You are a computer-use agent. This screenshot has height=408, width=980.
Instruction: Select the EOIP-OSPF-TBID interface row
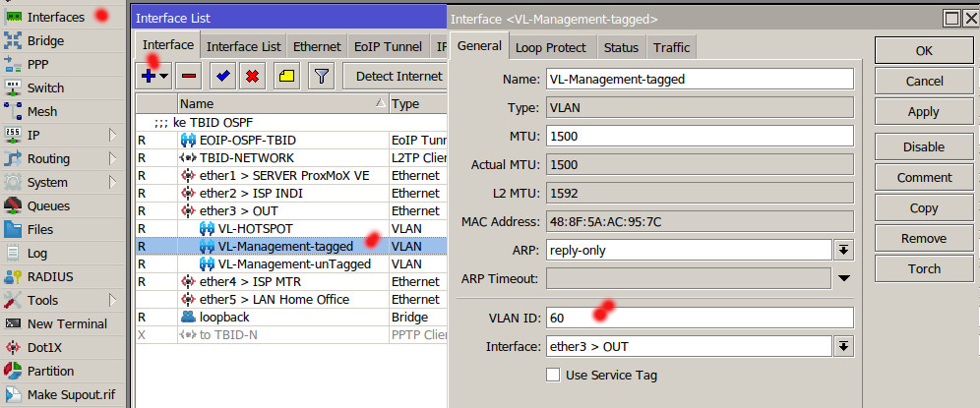pos(291,140)
